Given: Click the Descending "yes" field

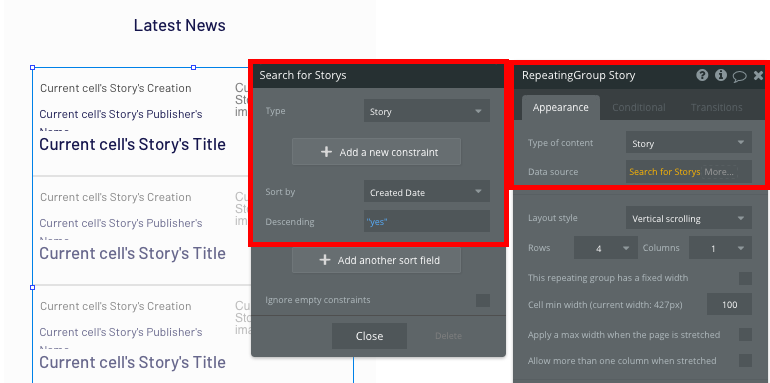Looking at the screenshot, I should (x=427, y=221).
